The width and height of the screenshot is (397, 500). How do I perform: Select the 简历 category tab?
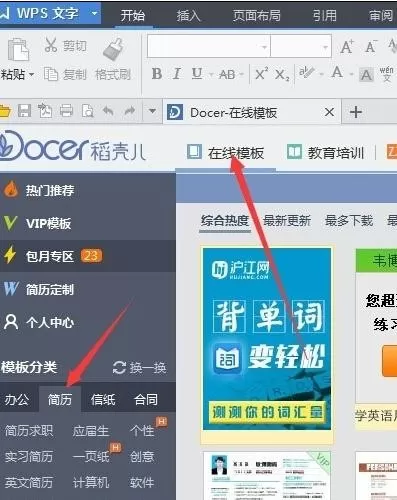[x=60, y=399]
